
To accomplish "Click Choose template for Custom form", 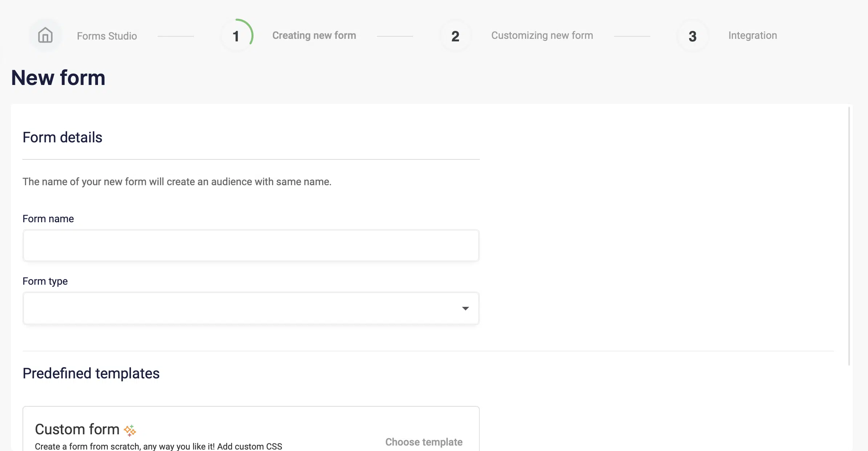I will [424, 442].
